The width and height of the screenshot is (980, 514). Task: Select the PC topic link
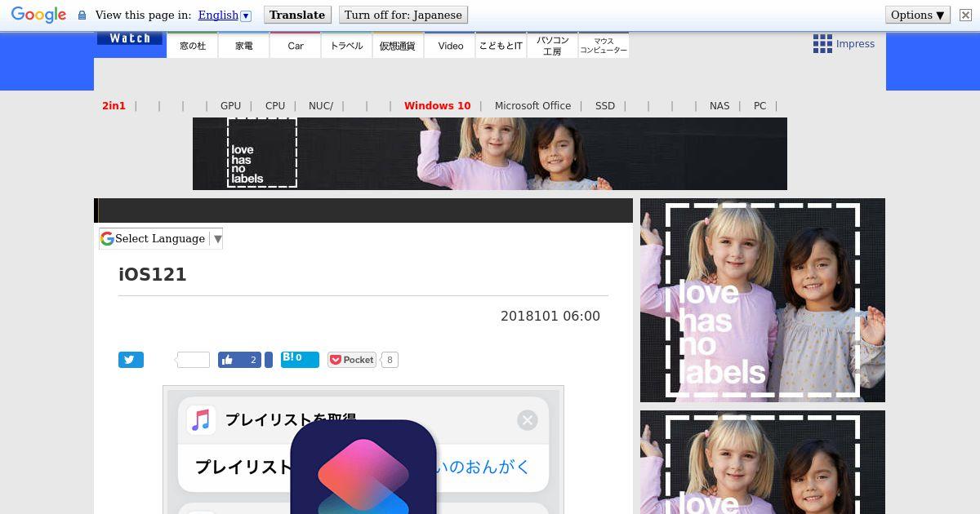point(759,106)
